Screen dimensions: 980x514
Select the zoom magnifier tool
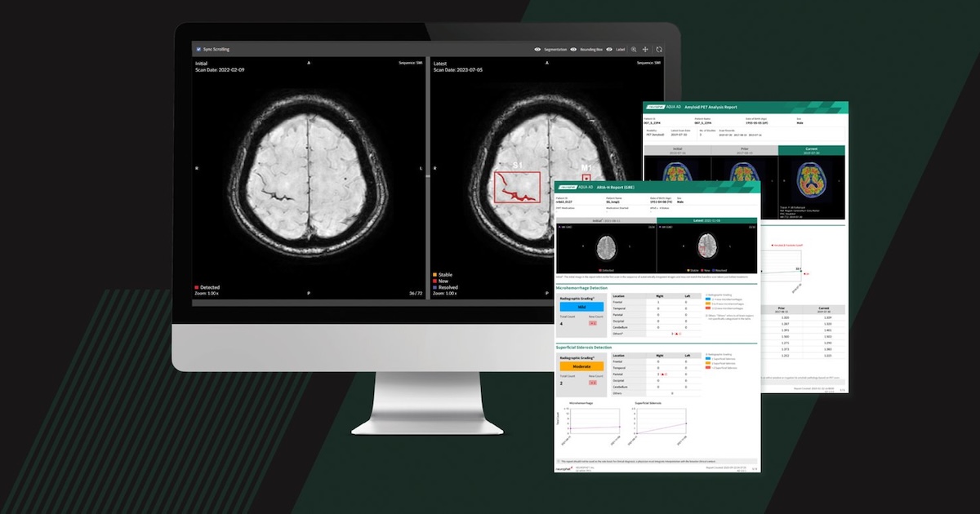(635, 50)
